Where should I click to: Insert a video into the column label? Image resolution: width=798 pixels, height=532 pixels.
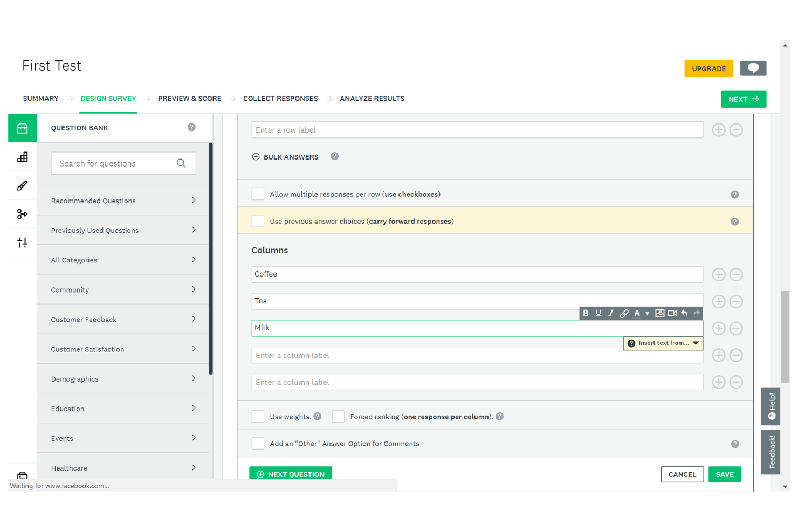point(672,313)
